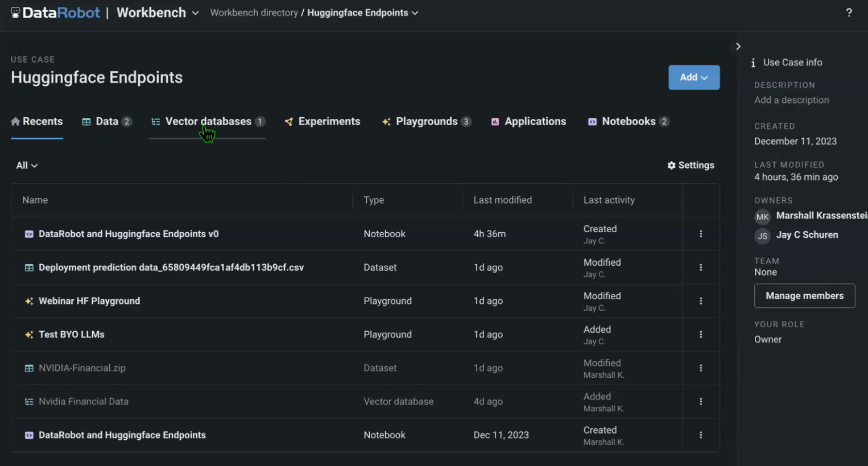Click the DataRobot logo icon
Image resolution: width=868 pixels, height=466 pixels.
tap(15, 13)
